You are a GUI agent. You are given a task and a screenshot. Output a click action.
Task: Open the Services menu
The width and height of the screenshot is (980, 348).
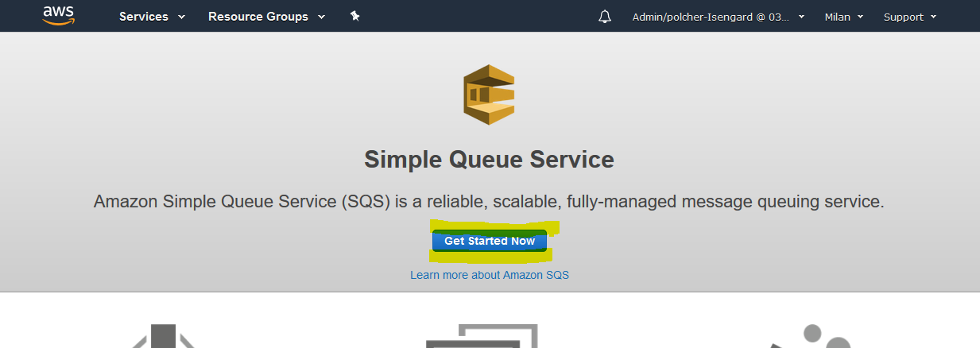click(x=152, y=17)
